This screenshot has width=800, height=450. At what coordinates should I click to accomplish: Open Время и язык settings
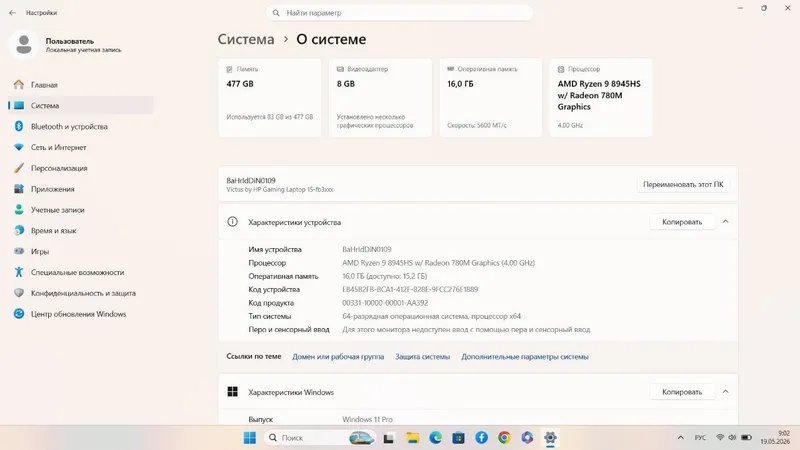click(x=82, y=231)
